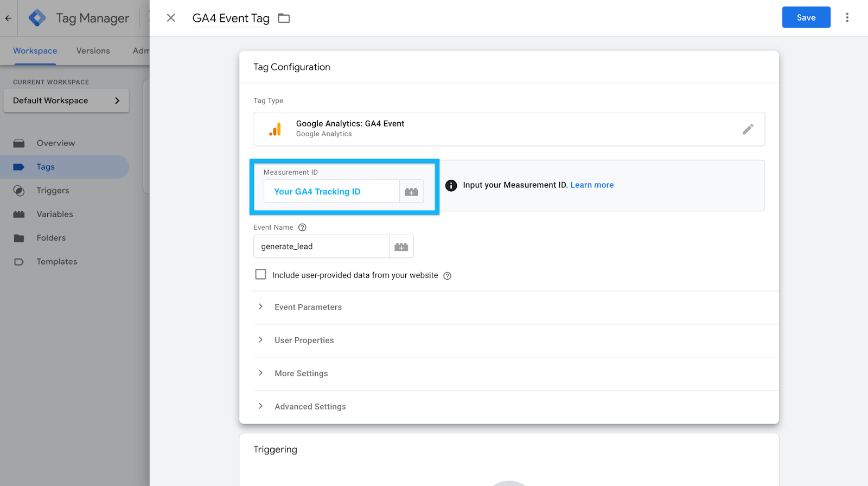Viewport: 868px width, 486px height.
Task: Click the Tag Manager diamond logo
Action: (x=37, y=18)
